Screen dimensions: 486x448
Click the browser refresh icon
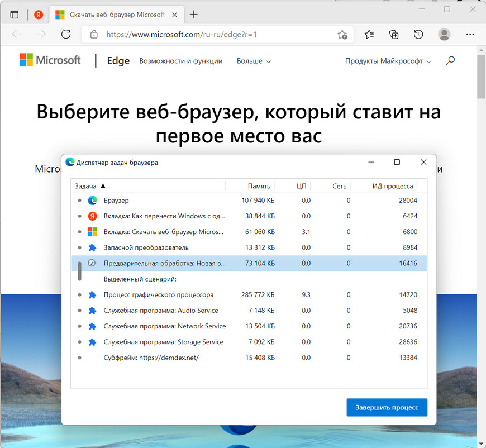(x=66, y=35)
